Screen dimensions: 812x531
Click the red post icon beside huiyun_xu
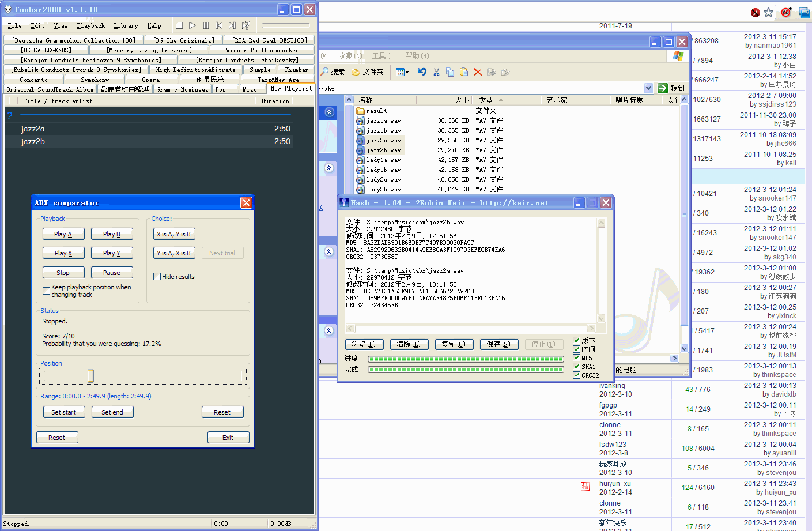click(x=585, y=487)
